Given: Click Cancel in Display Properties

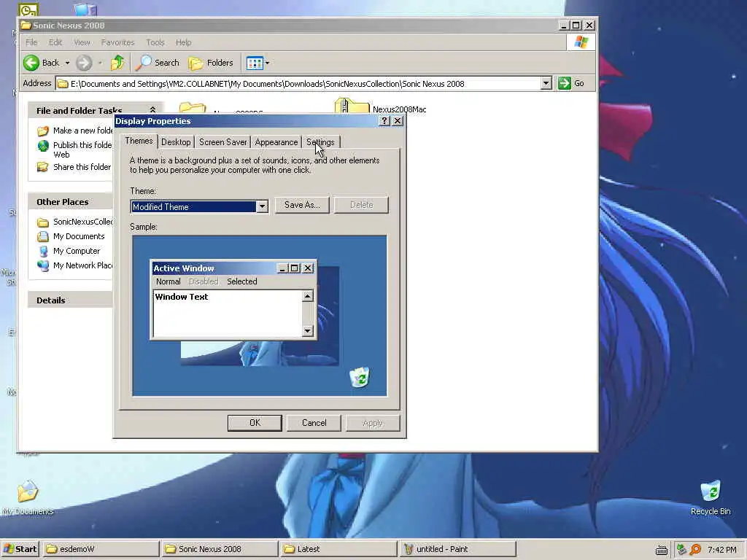Looking at the screenshot, I should 314,423.
